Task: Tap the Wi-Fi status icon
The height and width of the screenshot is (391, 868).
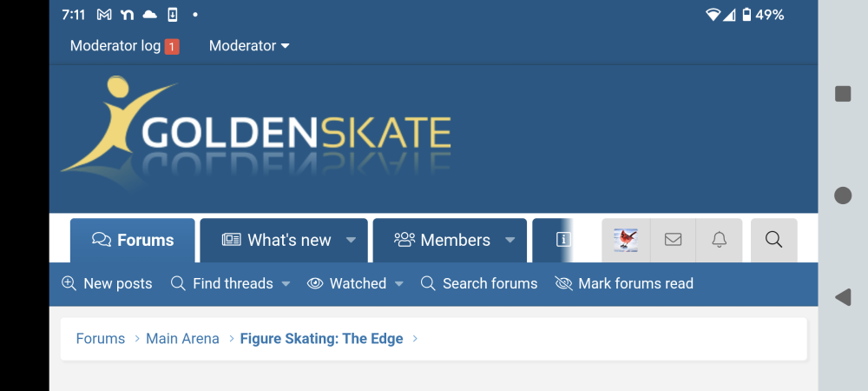Action: pos(713,15)
